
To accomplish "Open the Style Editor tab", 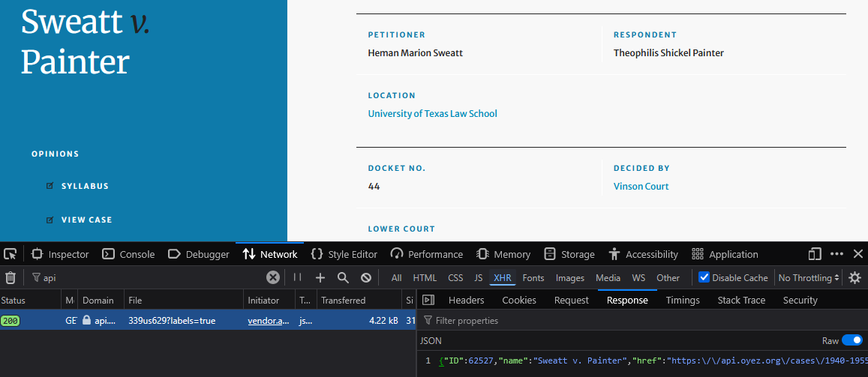I will 344,254.
